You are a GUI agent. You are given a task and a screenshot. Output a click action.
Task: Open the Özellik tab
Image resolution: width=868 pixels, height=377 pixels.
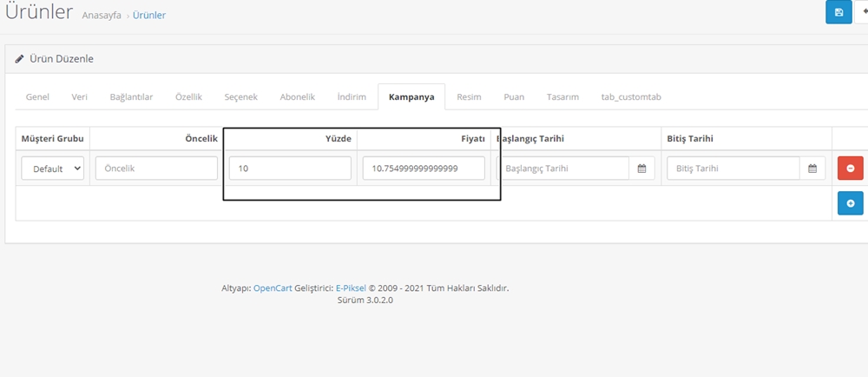click(x=188, y=97)
